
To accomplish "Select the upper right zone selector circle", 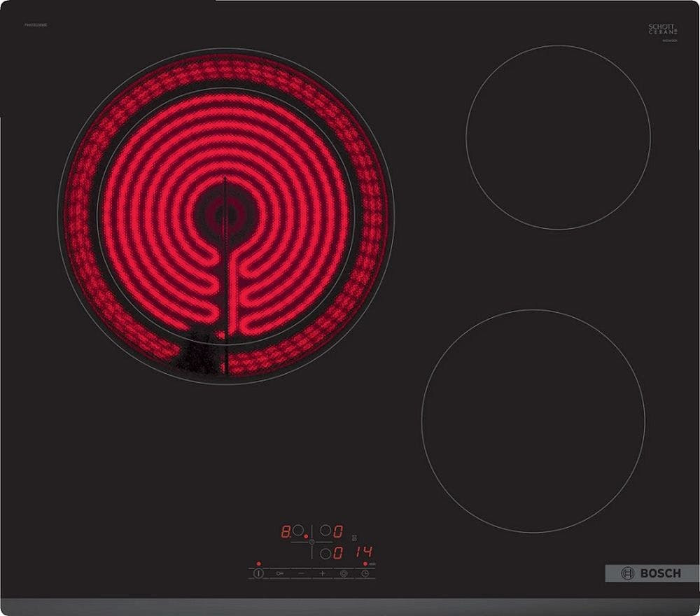I will (x=326, y=531).
